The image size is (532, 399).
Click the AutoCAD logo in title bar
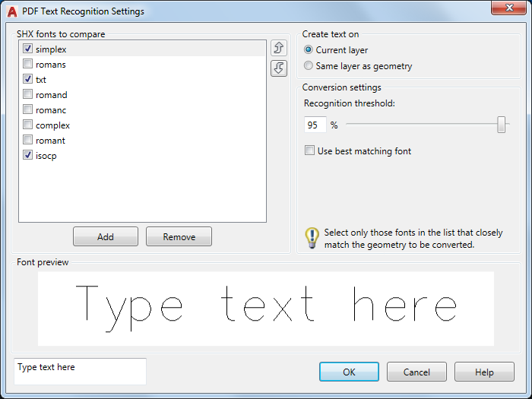[x=12, y=11]
